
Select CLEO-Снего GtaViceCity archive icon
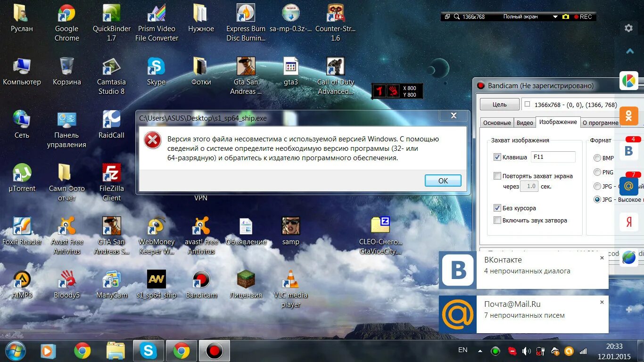(x=380, y=236)
